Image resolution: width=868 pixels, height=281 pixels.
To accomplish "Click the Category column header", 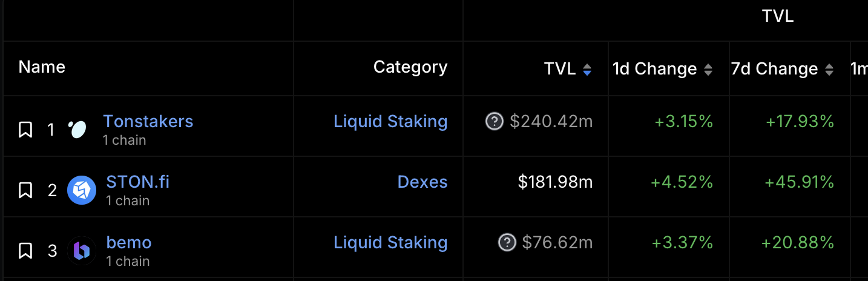I will (x=410, y=67).
